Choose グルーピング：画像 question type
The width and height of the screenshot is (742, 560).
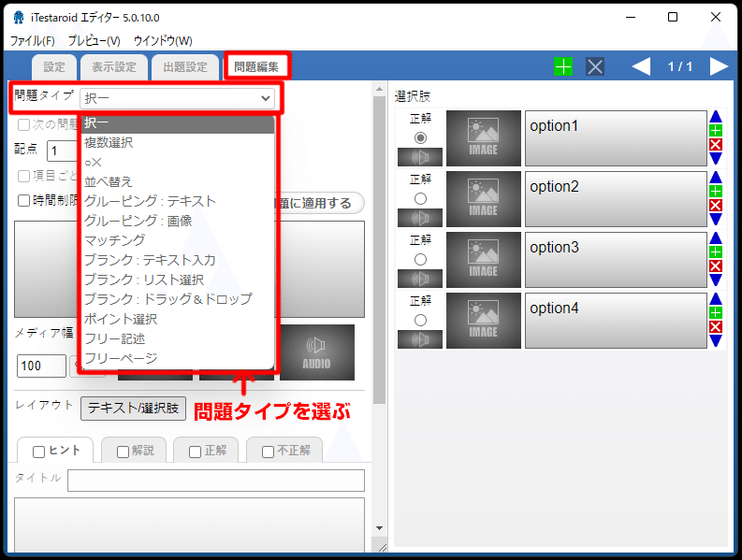178,221
